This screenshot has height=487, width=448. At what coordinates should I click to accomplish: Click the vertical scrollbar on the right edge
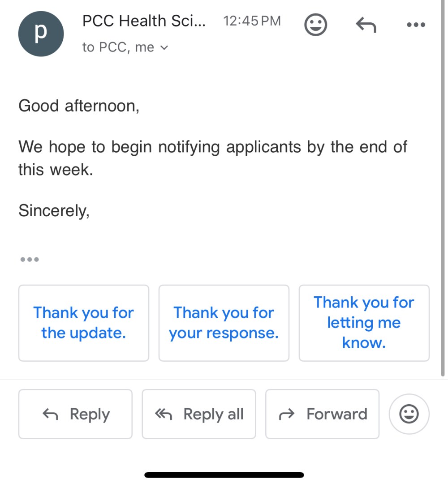[443, 188]
